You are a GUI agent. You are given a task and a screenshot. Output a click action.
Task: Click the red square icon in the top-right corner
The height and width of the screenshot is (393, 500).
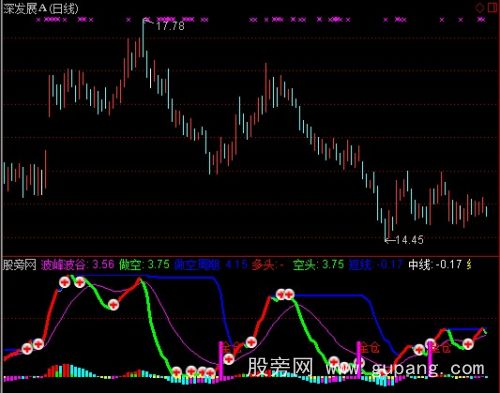tap(492, 7)
